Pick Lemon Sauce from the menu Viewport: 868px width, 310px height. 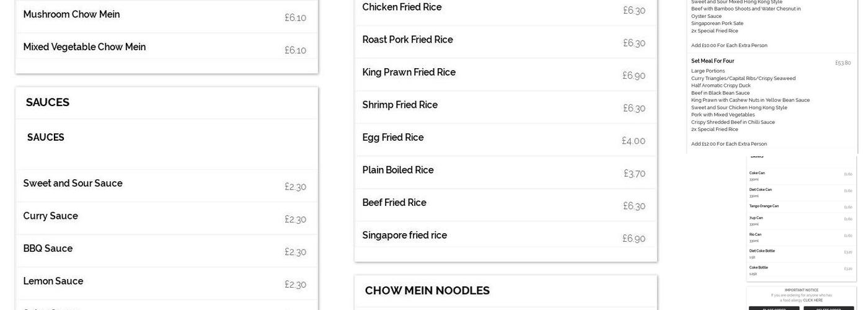coord(53,281)
